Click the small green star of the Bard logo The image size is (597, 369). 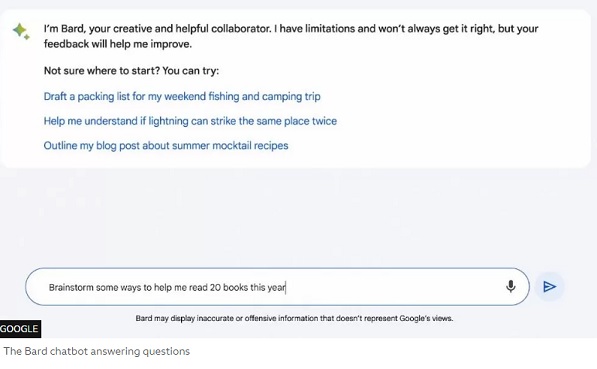(x=27, y=37)
